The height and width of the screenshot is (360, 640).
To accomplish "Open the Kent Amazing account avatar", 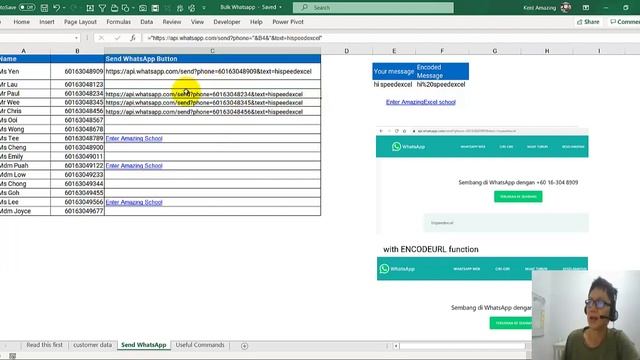I will point(566,7).
